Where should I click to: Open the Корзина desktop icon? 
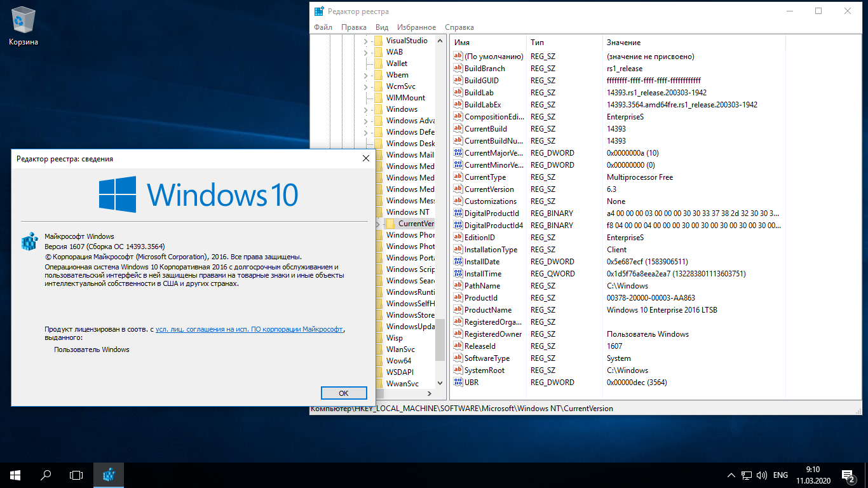coord(24,25)
